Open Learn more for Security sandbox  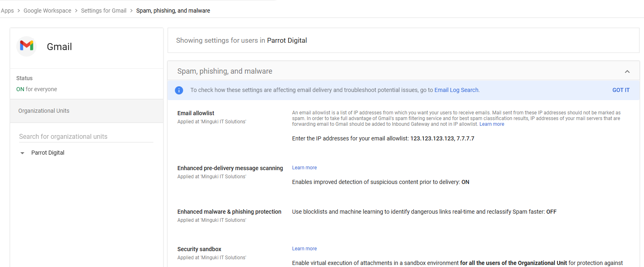tap(304, 249)
